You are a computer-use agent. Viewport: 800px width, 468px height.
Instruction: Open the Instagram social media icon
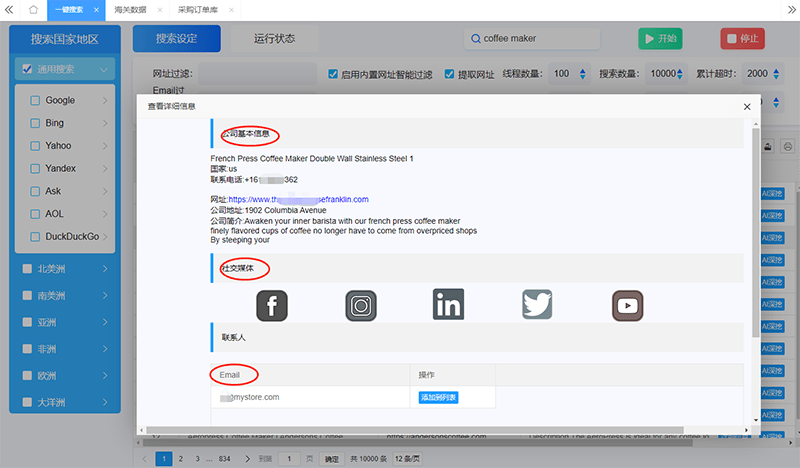(x=361, y=306)
